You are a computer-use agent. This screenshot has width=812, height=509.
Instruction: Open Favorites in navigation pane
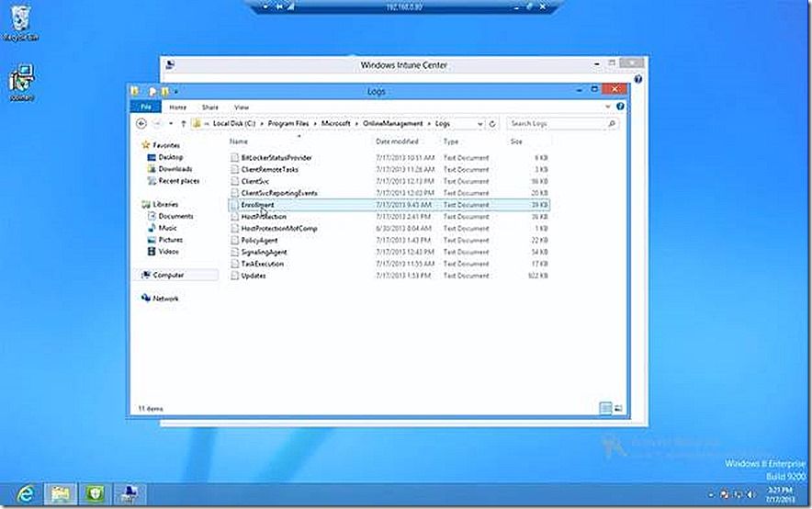click(x=165, y=145)
